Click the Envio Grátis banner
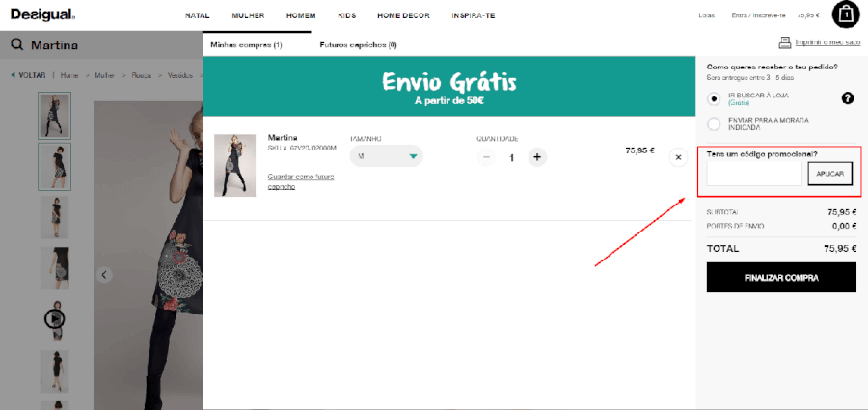Image resolution: width=868 pixels, height=410 pixels. pyautogui.click(x=448, y=86)
